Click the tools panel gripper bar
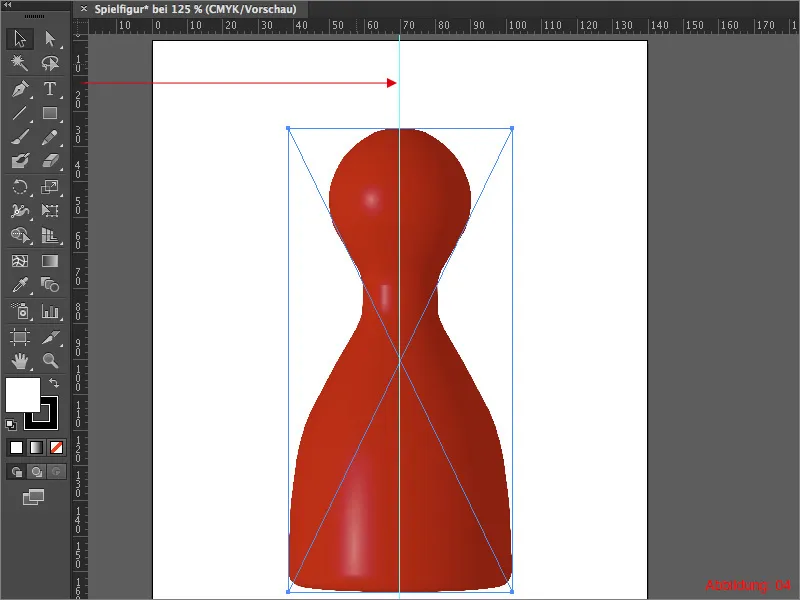Image resolution: width=800 pixels, height=600 pixels. pyautogui.click(x=35, y=16)
